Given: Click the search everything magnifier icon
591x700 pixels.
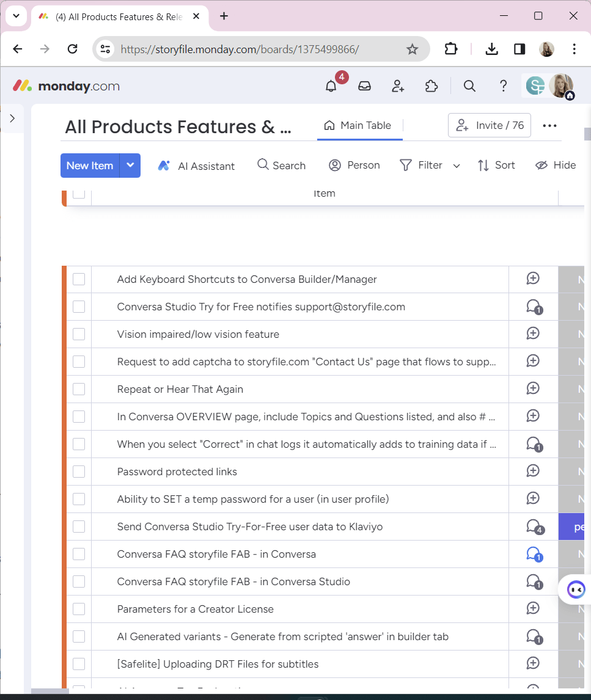Looking at the screenshot, I should coord(469,86).
